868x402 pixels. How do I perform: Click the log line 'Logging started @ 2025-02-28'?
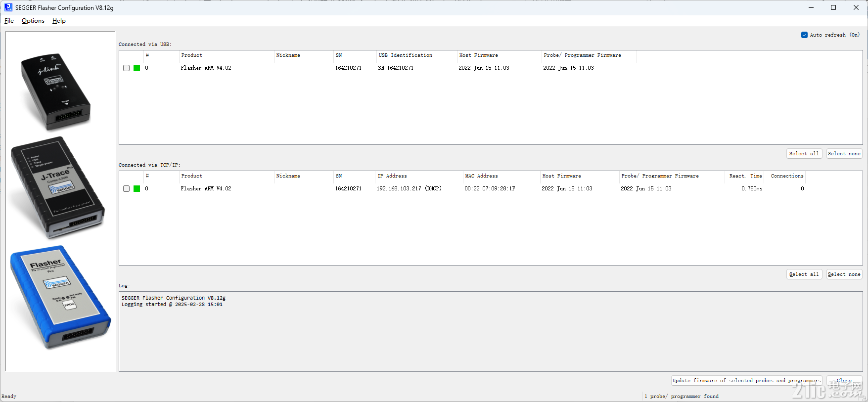[172, 305]
